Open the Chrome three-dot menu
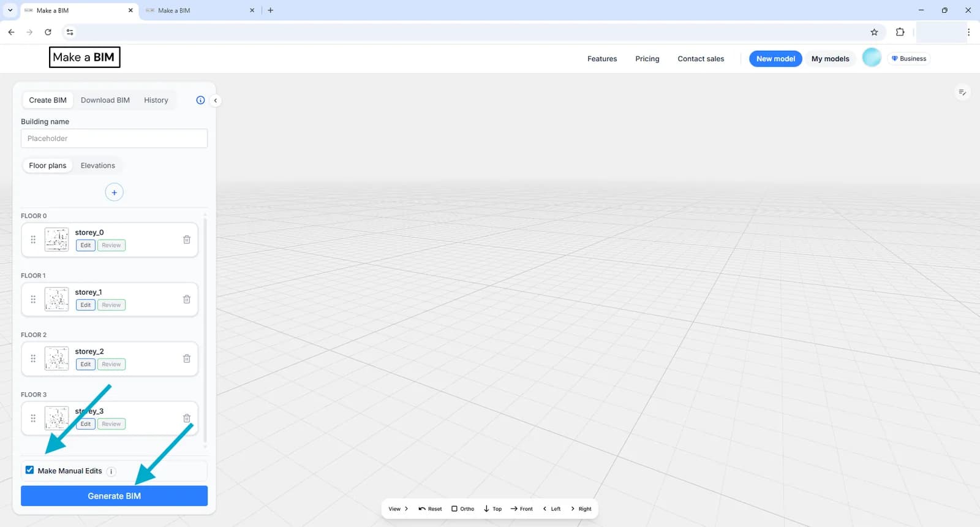This screenshot has width=980, height=527. pyautogui.click(x=968, y=32)
